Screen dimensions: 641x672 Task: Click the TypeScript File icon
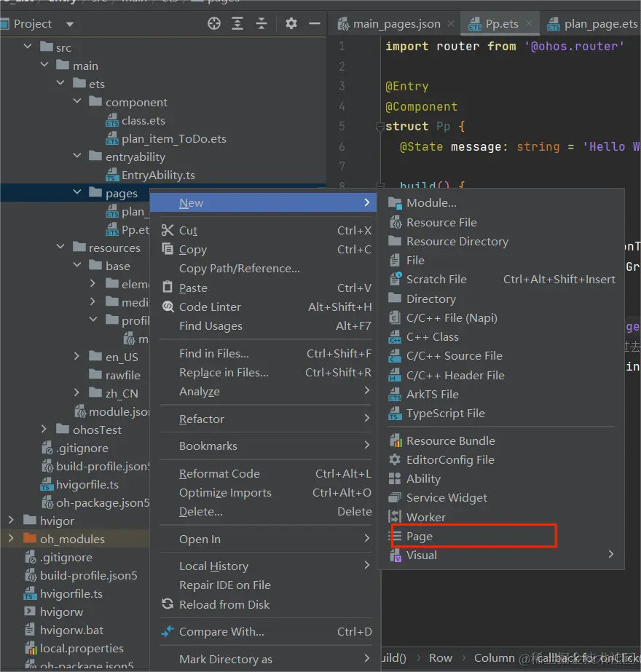(395, 414)
